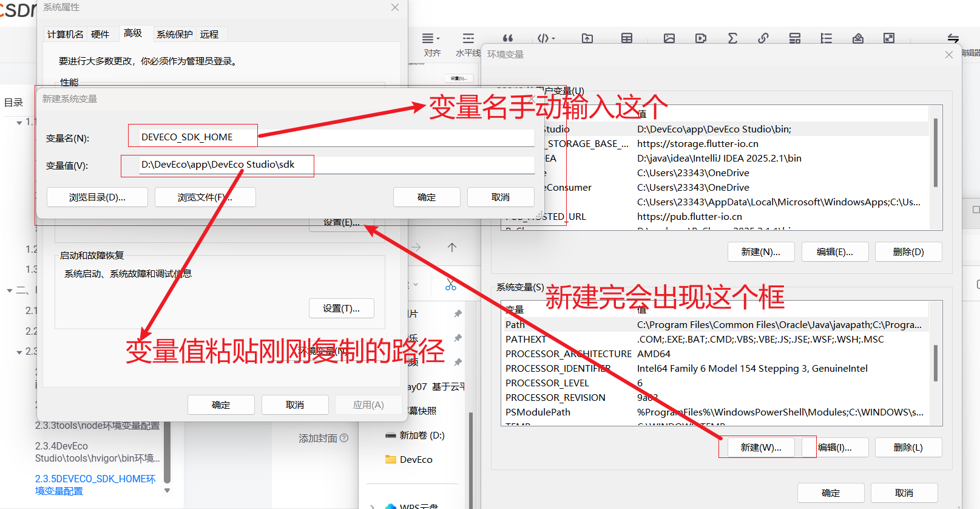Open the dropdown chevron left of the scissors
Screen dimensions: 980x509
[x=416, y=284]
